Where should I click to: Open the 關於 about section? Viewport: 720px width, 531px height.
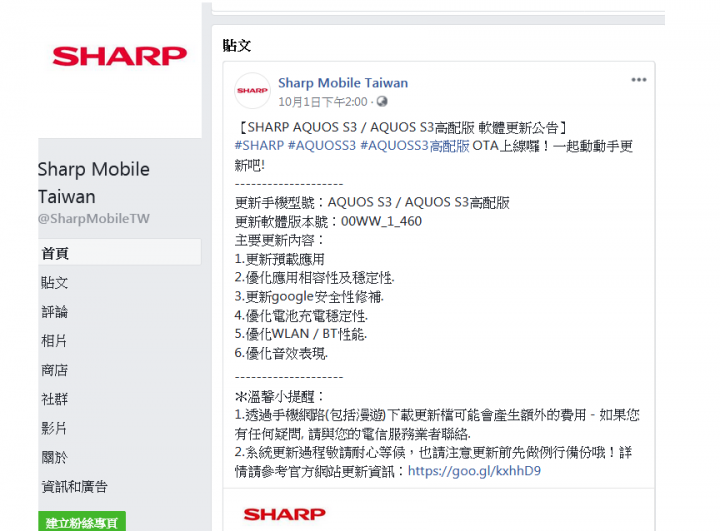click(54, 458)
